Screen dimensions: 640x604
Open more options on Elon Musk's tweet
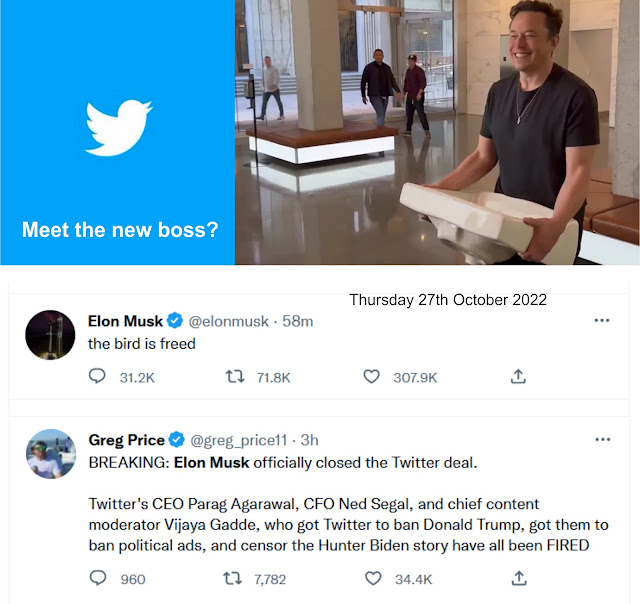(602, 320)
